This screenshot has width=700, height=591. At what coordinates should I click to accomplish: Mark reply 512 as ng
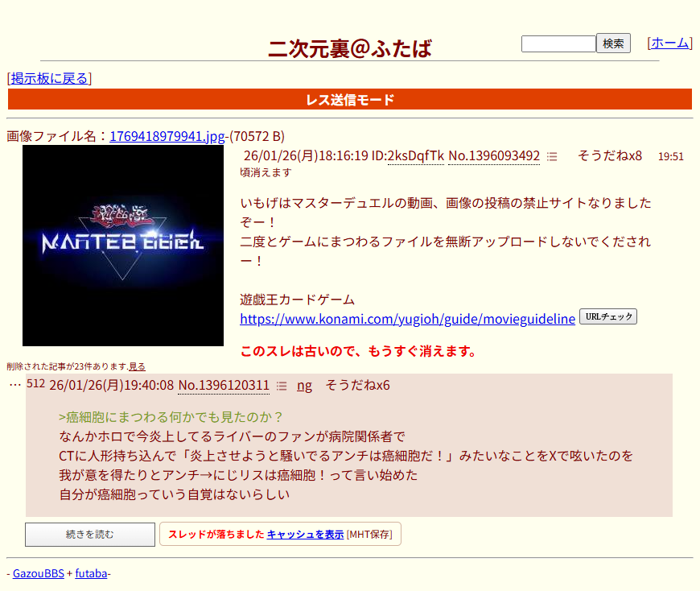[x=304, y=385]
